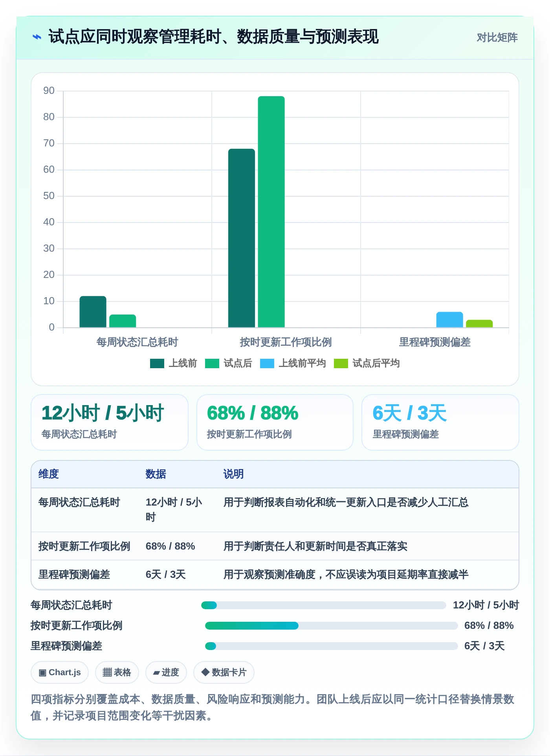Select the Chart.js chip
This screenshot has height=756, width=550.
60,672
